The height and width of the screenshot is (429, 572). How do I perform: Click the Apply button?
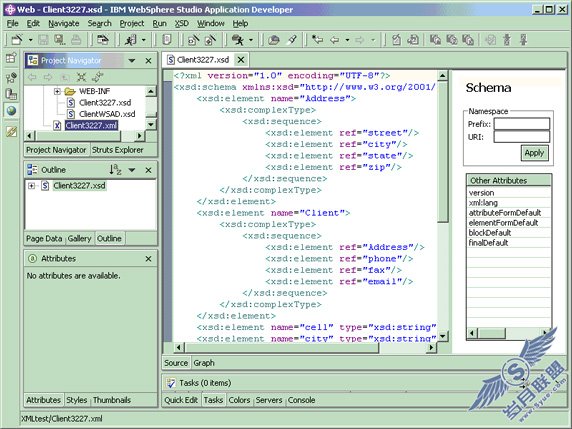click(x=534, y=153)
